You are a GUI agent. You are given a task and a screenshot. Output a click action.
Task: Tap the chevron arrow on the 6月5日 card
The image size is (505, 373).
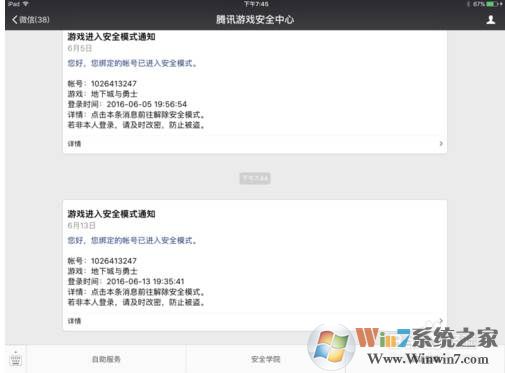coord(441,144)
